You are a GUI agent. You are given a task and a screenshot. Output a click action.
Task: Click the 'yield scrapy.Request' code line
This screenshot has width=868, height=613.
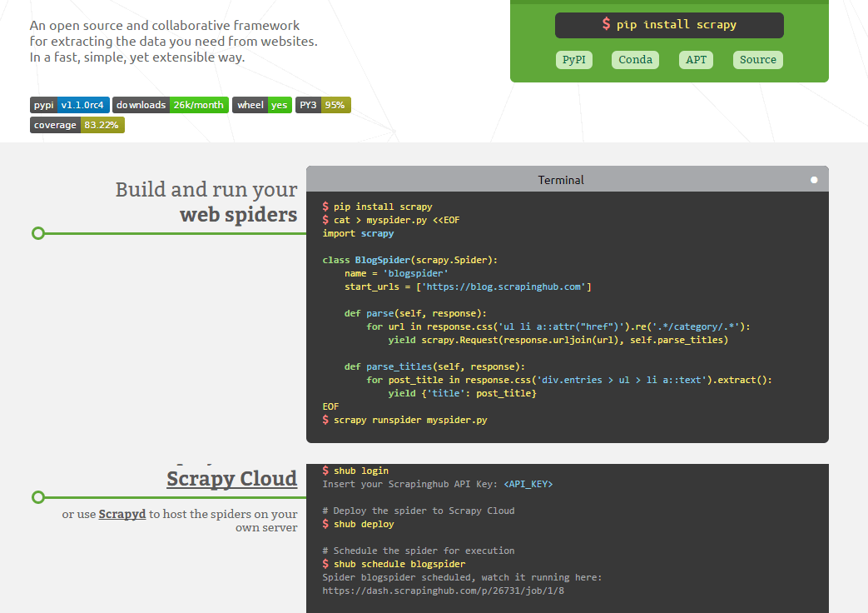tap(558, 340)
